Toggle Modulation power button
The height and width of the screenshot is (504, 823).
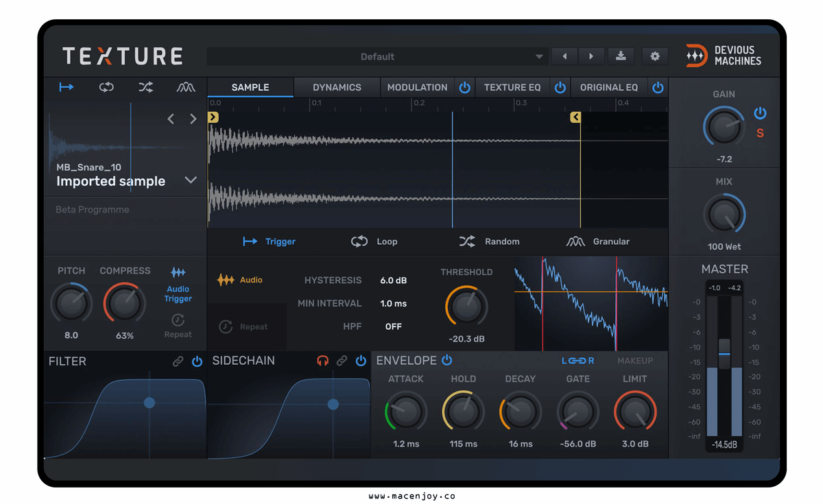pyautogui.click(x=465, y=87)
